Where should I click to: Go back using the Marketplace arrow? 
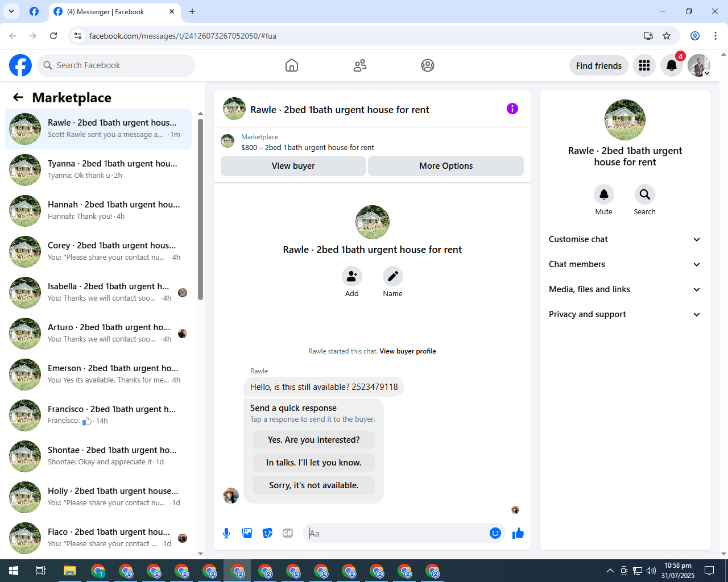18,97
